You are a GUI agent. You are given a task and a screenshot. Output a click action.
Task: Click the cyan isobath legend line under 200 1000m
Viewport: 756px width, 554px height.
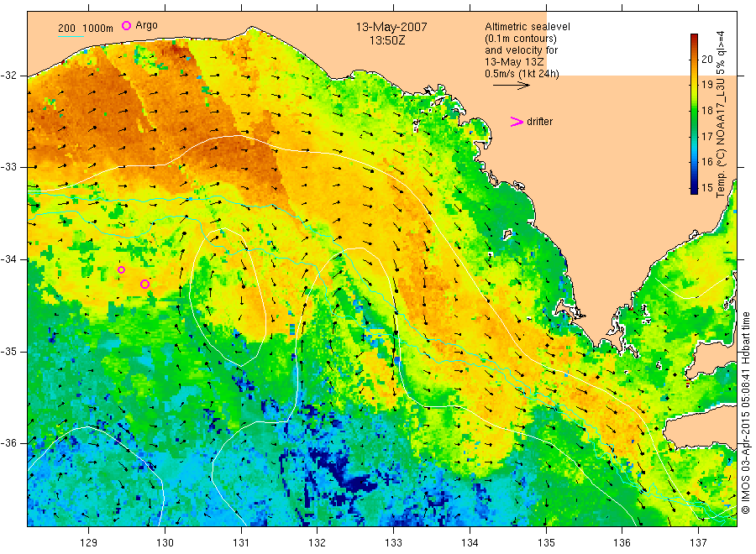(x=71, y=36)
